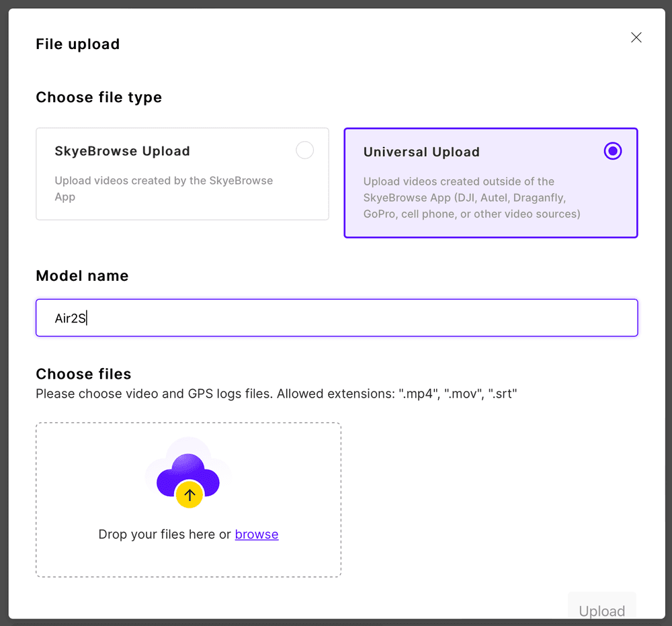Click the "Drop your files here" text
672x626 pixels.
pos(165,535)
